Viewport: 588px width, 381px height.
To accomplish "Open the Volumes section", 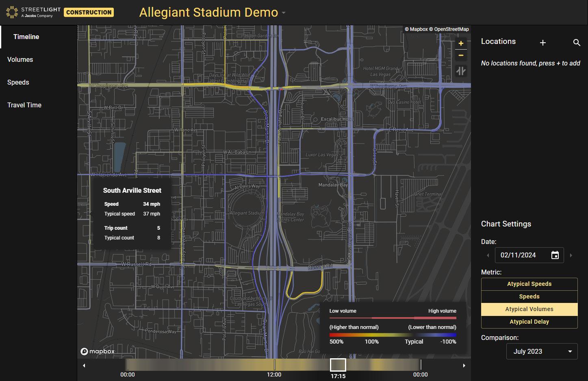I will pyautogui.click(x=20, y=59).
